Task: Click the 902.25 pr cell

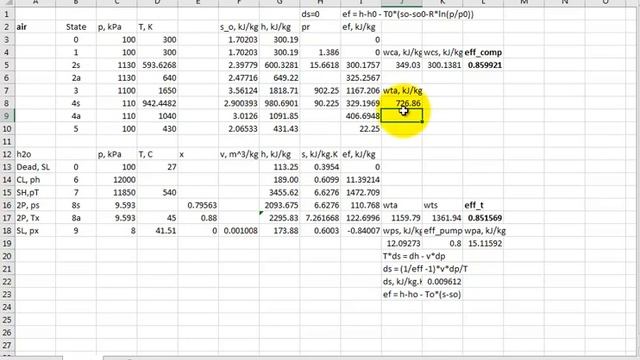Action: tap(320, 91)
